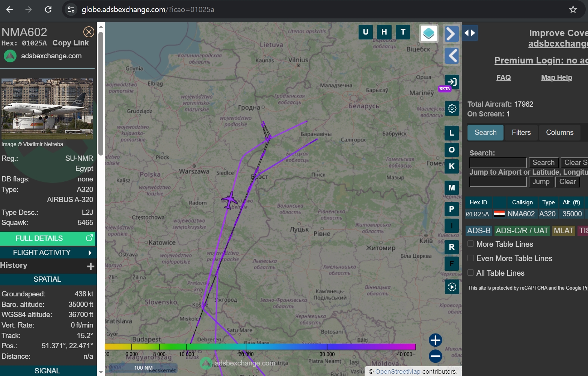Copy Link for the aircraft
Screen dimensions: 588x376
[71, 43]
